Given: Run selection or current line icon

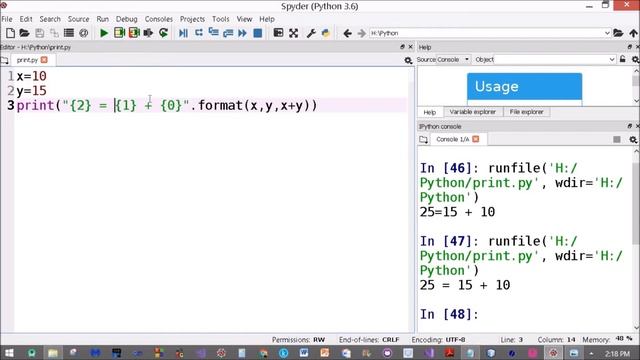Looking at the screenshot, I should pos(148,33).
